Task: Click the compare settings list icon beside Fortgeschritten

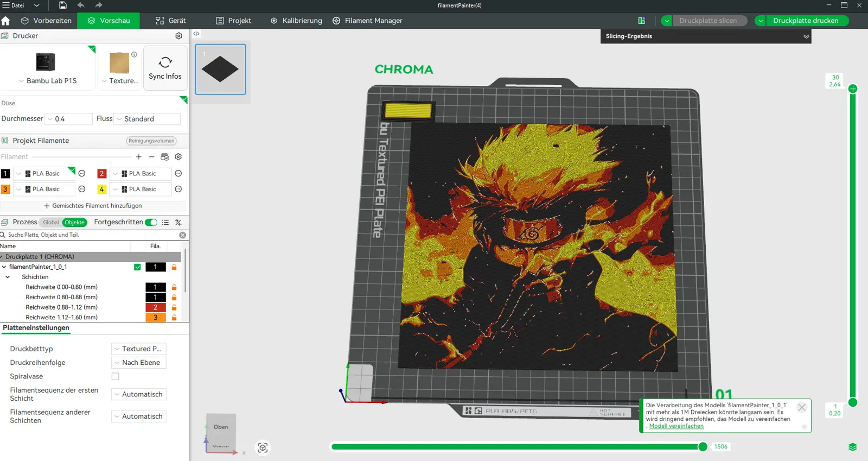Action: (165, 223)
